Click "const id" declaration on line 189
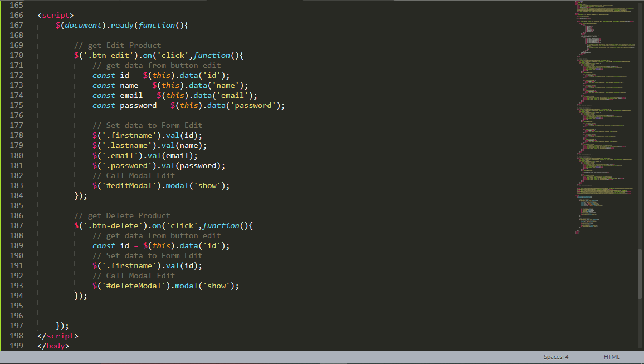This screenshot has height=364, width=644. click(111, 246)
